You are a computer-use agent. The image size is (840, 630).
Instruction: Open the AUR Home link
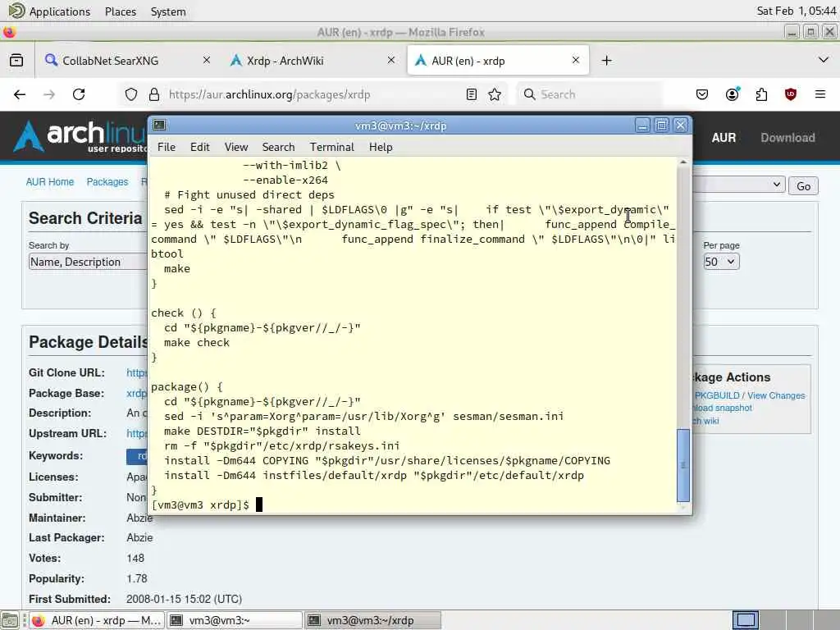[x=50, y=182]
